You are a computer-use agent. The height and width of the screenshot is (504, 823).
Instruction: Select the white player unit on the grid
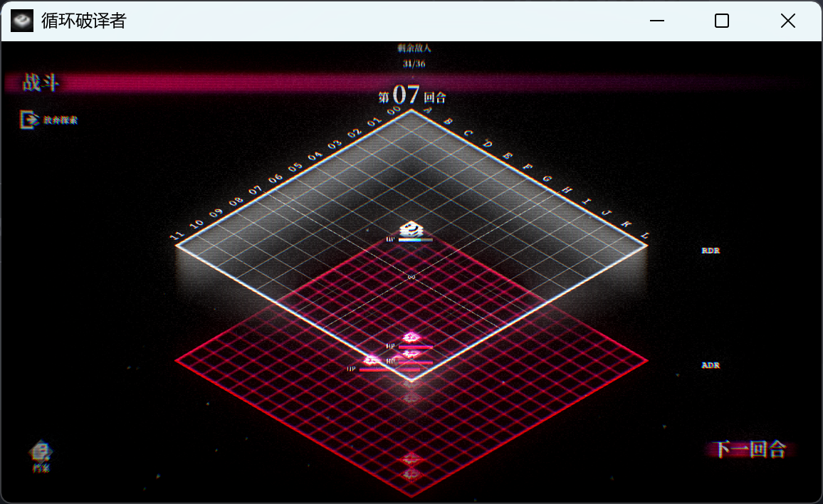[411, 229]
